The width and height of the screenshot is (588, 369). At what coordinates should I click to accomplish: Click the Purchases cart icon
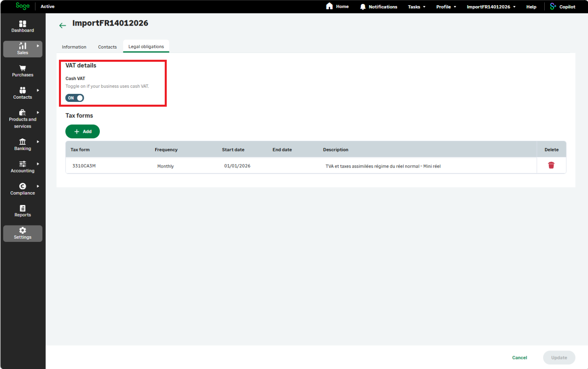[22, 68]
